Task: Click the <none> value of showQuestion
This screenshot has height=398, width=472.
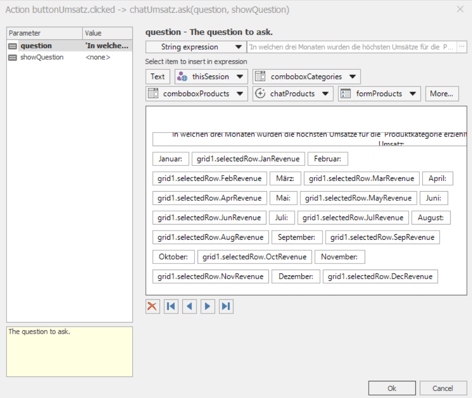Action: coord(98,58)
